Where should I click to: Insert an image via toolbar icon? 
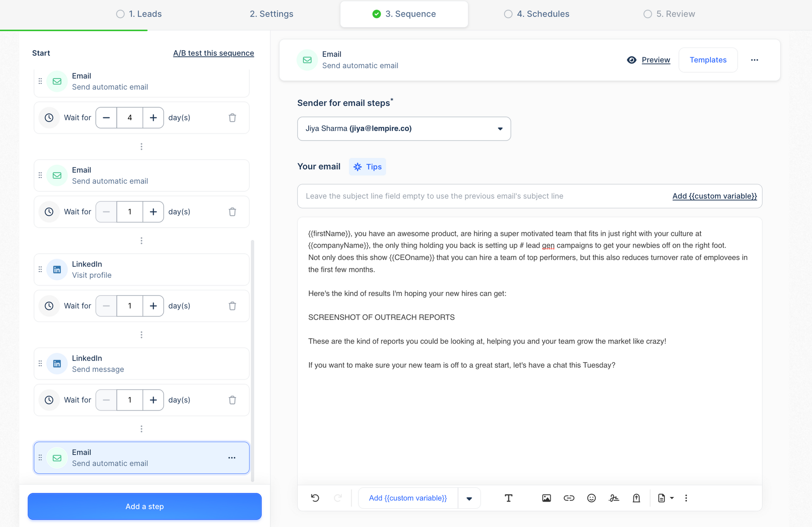546,498
